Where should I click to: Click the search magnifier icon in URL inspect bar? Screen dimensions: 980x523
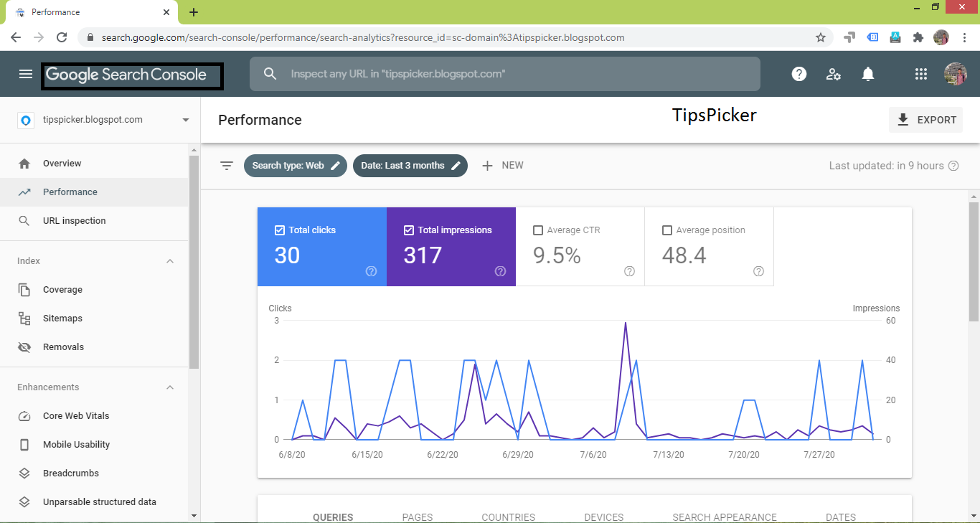pyautogui.click(x=270, y=74)
